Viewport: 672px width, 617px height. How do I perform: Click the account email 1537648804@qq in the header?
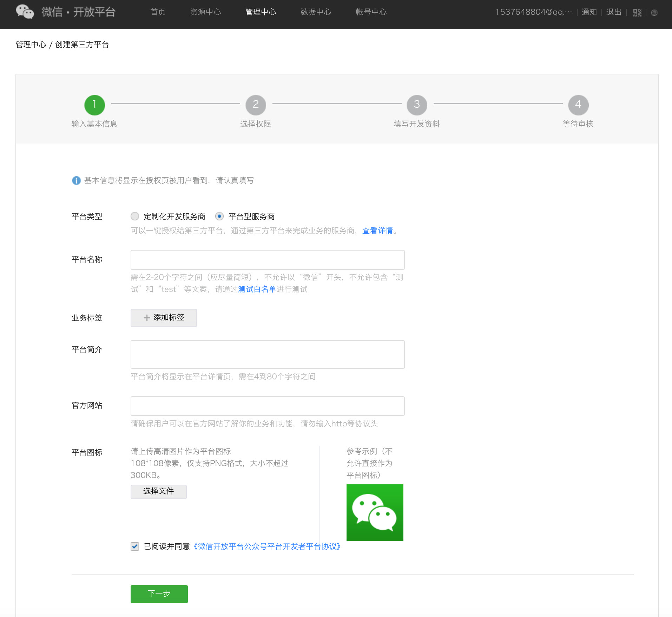[534, 12]
